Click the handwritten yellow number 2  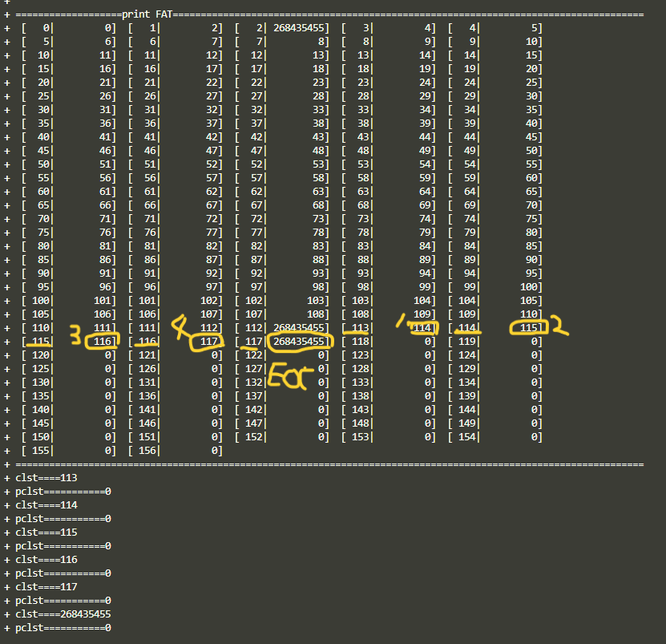tap(559, 326)
